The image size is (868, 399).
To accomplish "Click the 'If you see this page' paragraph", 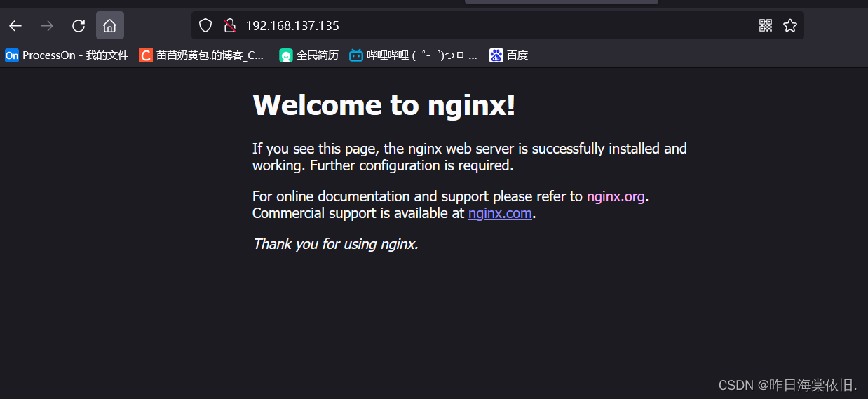I will point(470,157).
